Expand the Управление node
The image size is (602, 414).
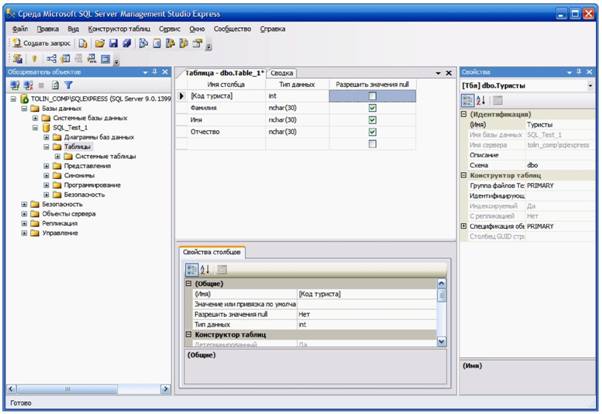(x=24, y=233)
